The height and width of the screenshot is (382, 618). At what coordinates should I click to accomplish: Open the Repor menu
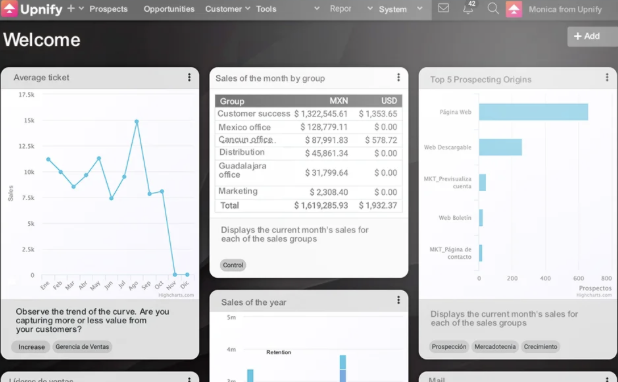point(341,9)
